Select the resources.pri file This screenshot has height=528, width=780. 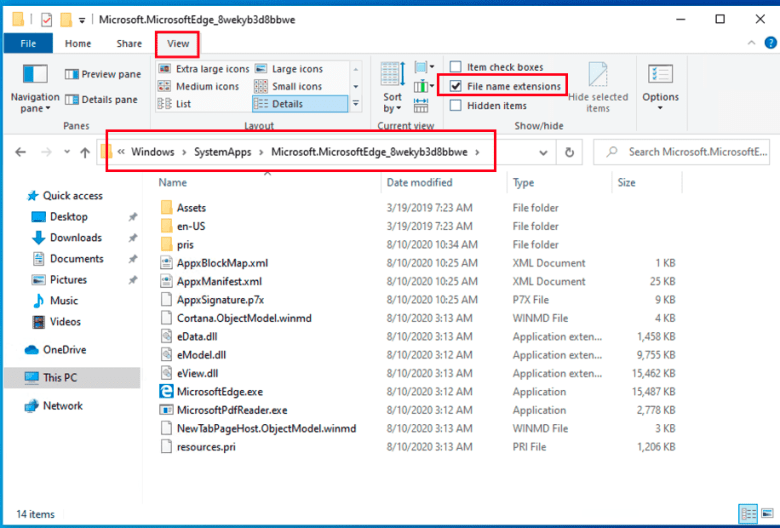tap(206, 447)
